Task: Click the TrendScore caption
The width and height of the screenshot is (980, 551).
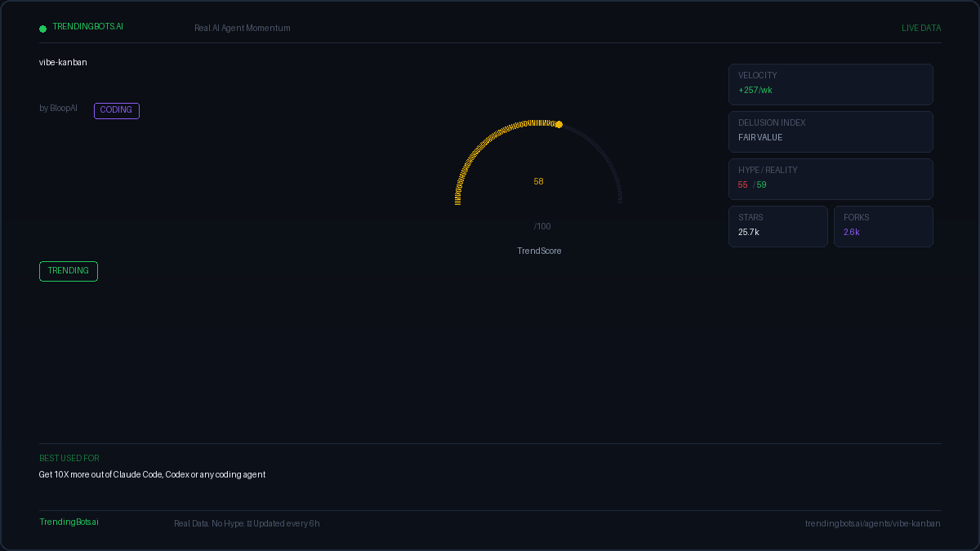Action: pyautogui.click(x=539, y=251)
